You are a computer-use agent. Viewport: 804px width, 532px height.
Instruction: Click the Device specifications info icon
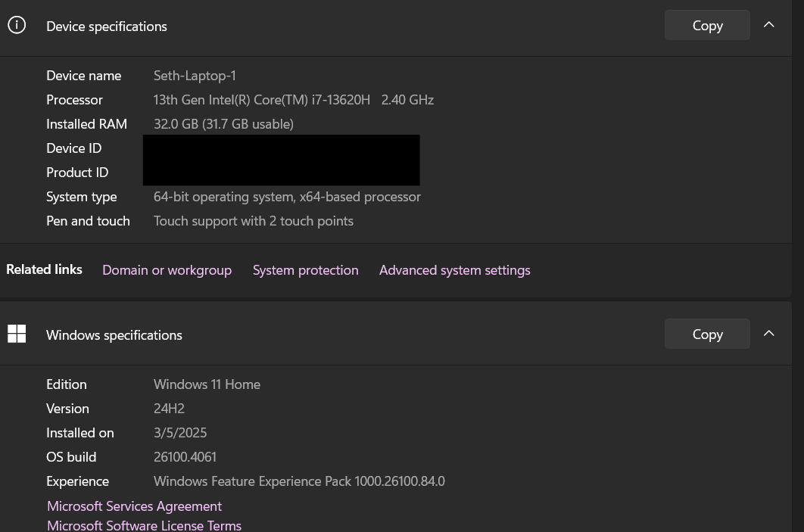17,25
